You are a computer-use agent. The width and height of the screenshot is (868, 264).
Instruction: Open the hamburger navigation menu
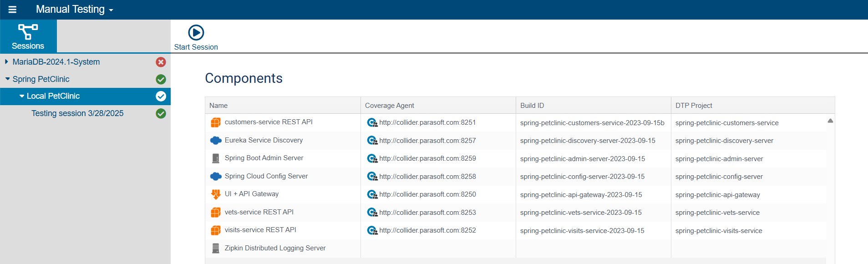(12, 10)
